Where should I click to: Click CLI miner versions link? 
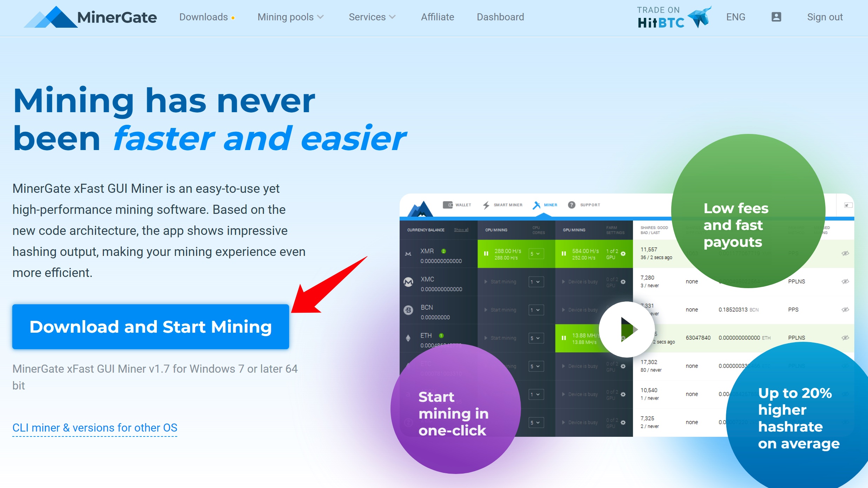tap(95, 427)
